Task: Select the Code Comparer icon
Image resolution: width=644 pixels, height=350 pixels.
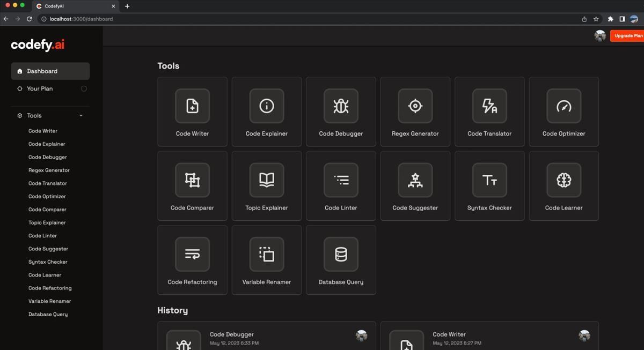Action: pyautogui.click(x=192, y=180)
